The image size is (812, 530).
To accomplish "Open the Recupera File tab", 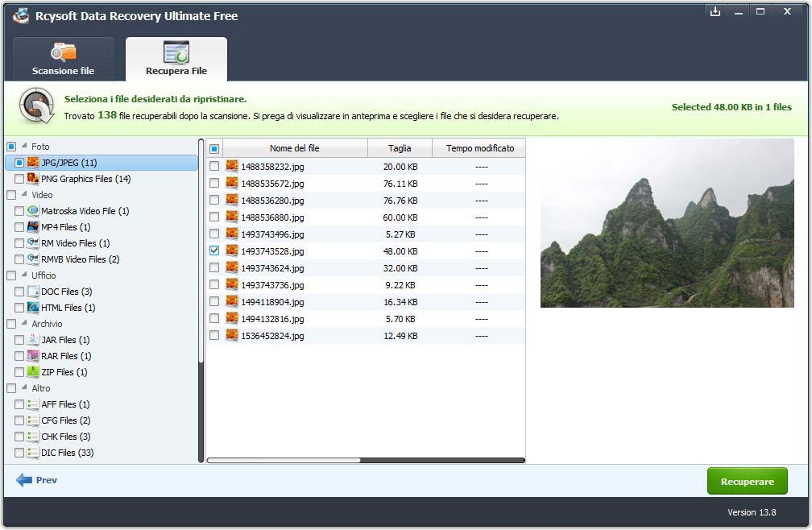I will tap(176, 60).
